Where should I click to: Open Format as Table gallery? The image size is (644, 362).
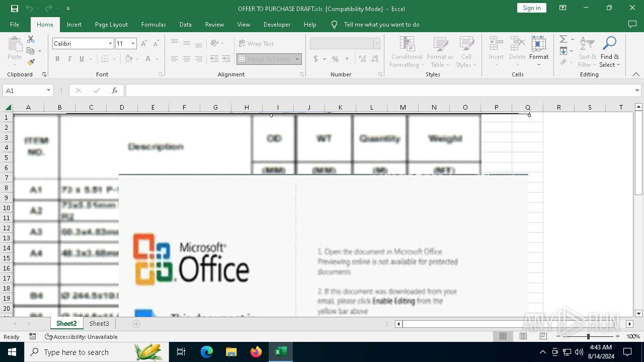[440, 52]
